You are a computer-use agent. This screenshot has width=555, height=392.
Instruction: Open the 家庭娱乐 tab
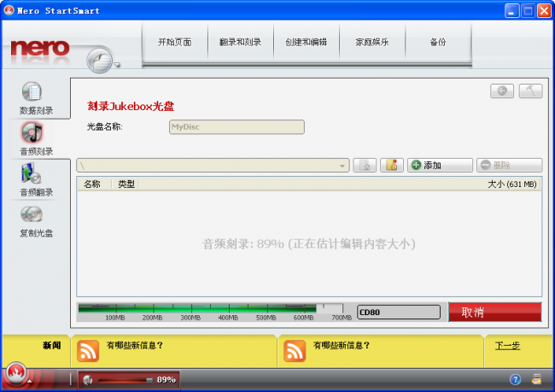(372, 42)
